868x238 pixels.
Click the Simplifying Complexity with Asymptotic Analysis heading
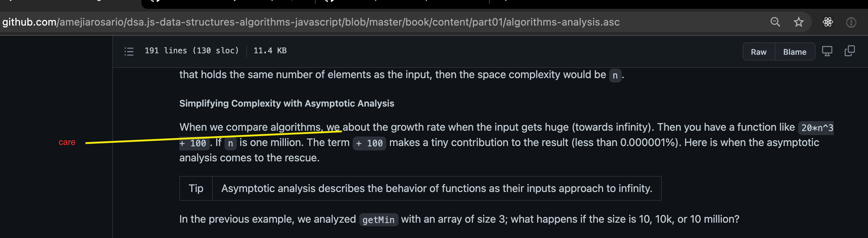tap(287, 103)
